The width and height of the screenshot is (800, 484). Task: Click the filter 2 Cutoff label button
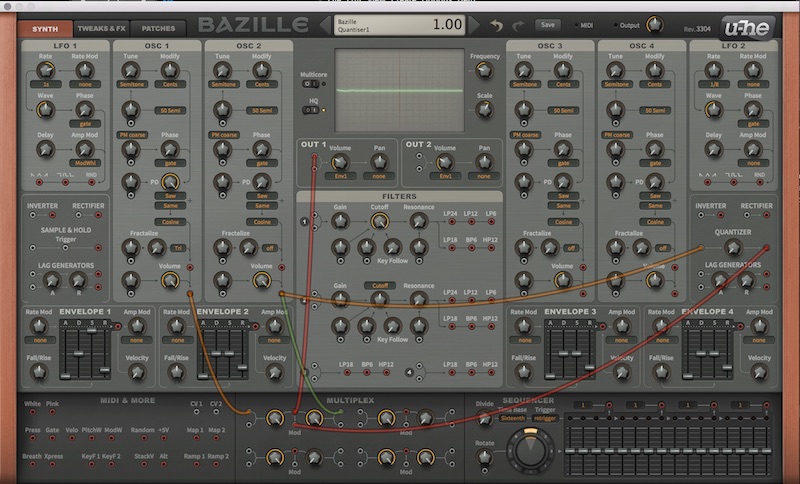pyautogui.click(x=380, y=286)
